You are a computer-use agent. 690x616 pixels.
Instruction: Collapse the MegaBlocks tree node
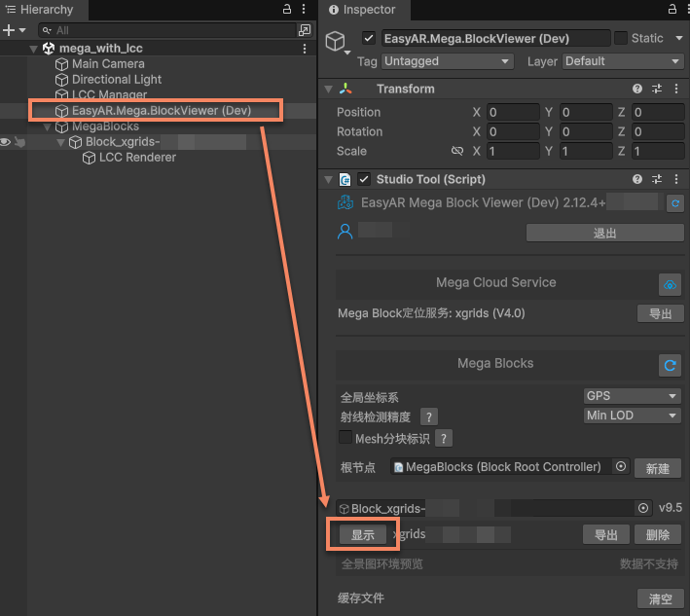pos(48,127)
